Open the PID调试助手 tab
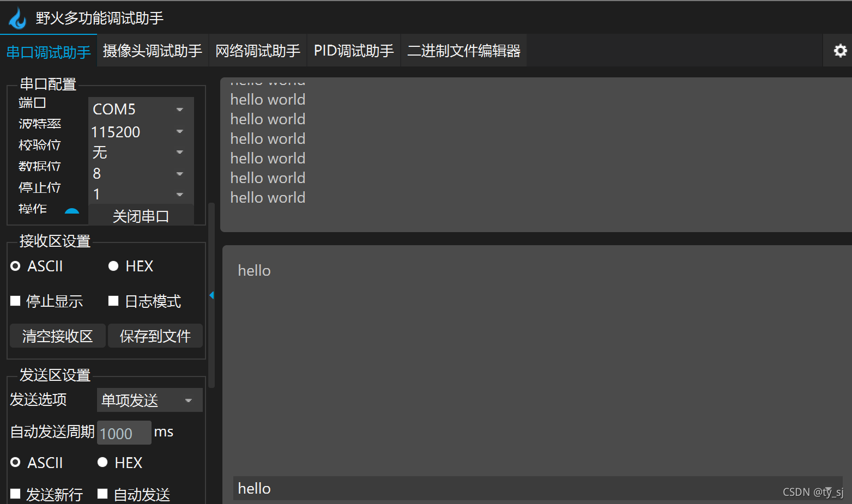Image resolution: width=852 pixels, height=504 pixels. click(354, 51)
